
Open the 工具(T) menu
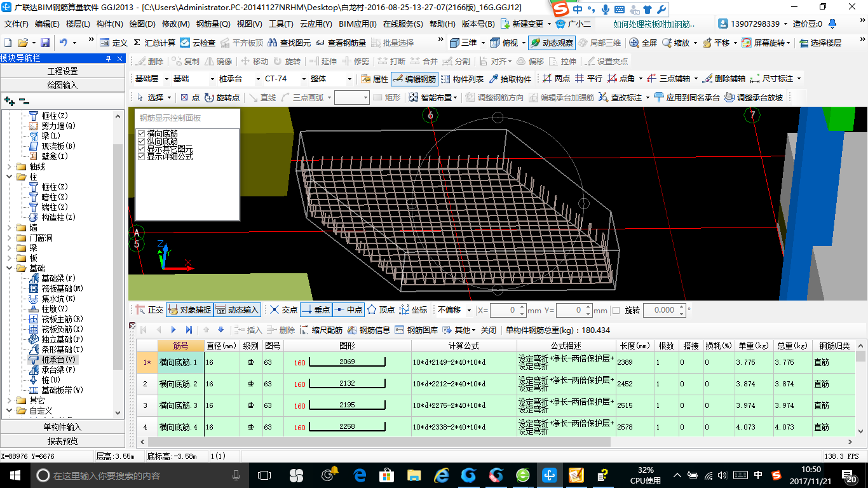tap(280, 24)
